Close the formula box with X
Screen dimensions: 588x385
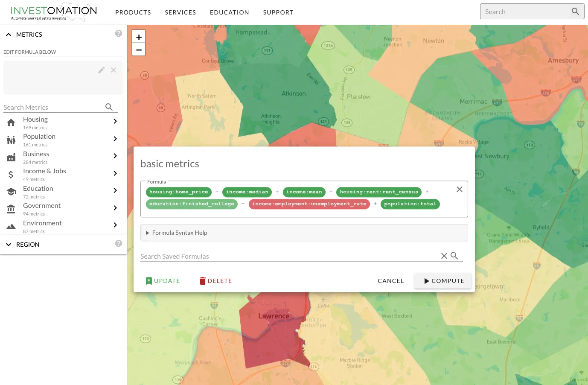click(459, 190)
